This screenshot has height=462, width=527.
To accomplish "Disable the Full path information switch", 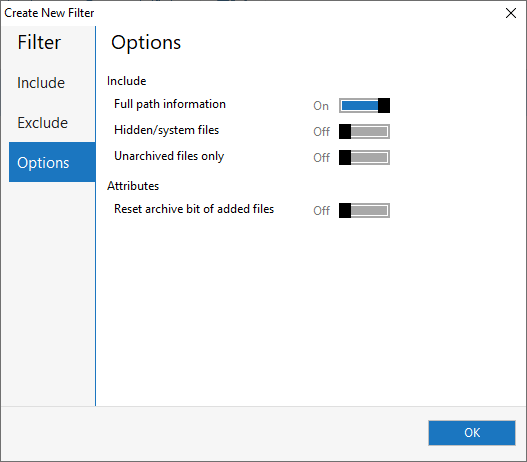I will coord(364,106).
